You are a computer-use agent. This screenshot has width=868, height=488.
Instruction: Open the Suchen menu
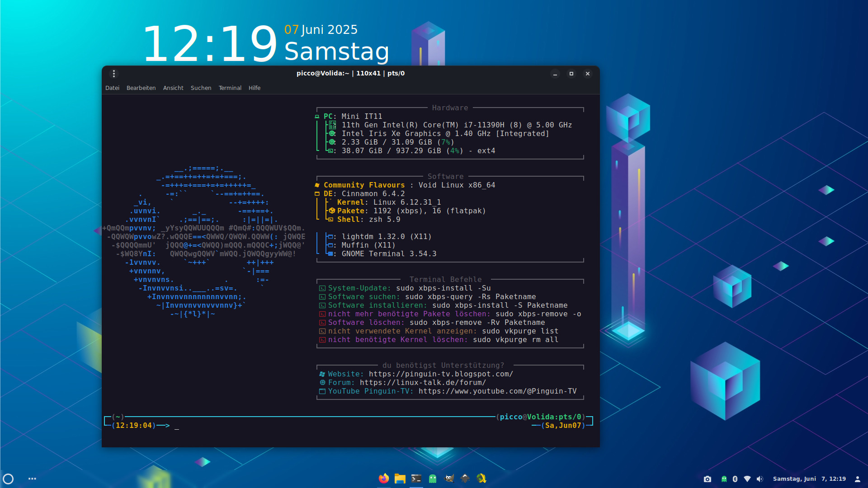pyautogui.click(x=201, y=88)
